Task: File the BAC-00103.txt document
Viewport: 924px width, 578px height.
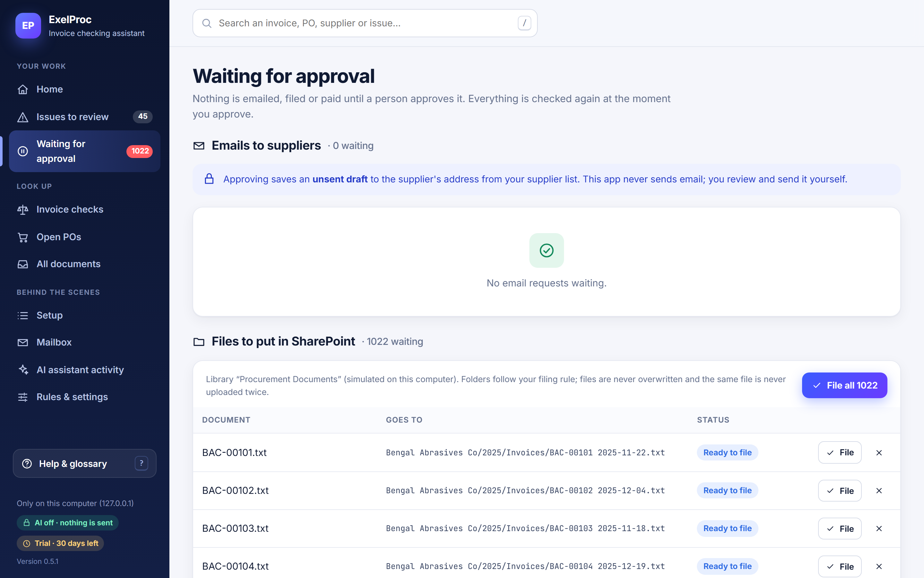Action: [840, 529]
